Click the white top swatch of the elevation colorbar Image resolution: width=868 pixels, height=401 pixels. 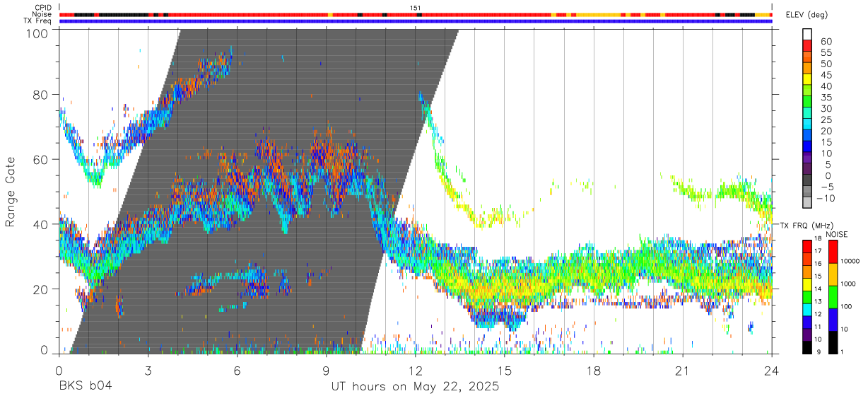[x=807, y=34]
